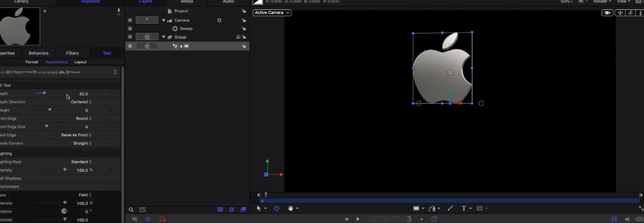Click the 3D camera view icon in canvas

[608, 13]
